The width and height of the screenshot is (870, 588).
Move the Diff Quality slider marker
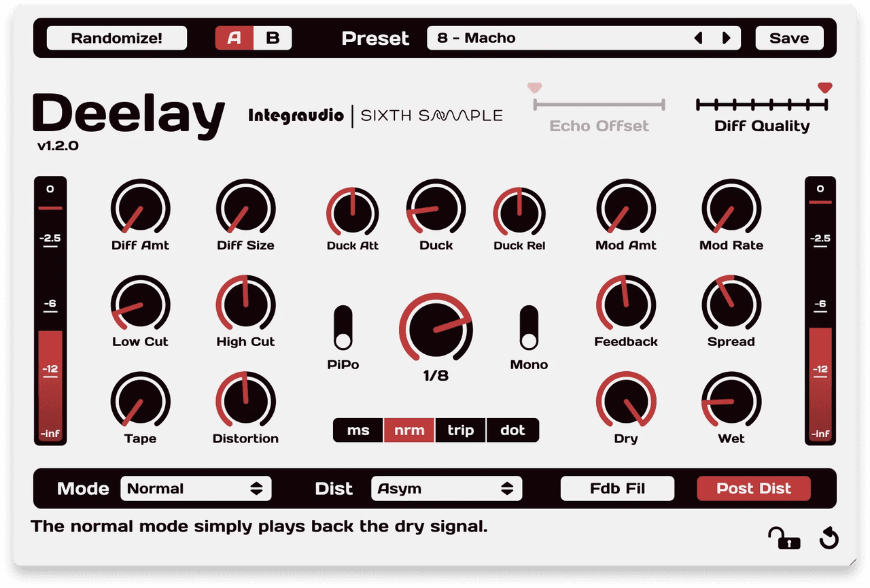824,87
